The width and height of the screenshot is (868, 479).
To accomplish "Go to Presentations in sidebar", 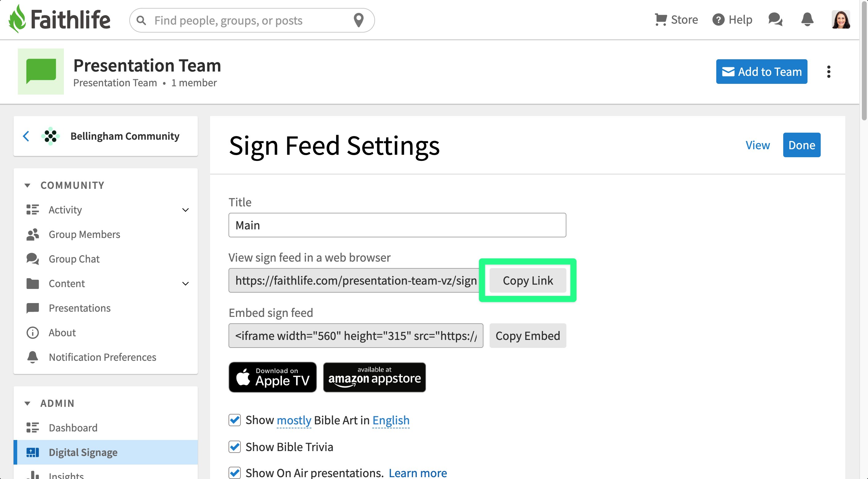I will tap(80, 308).
